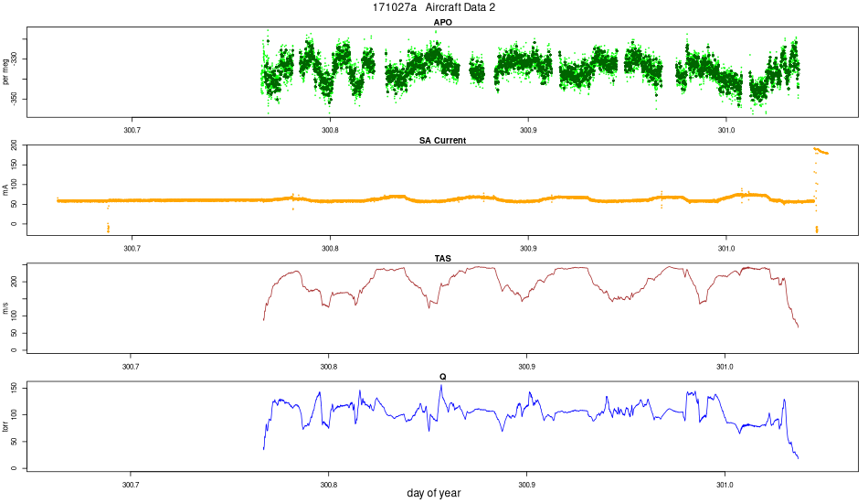Click the 300.8 tick under TAS plot
This screenshot has width=868, height=503.
[328, 366]
